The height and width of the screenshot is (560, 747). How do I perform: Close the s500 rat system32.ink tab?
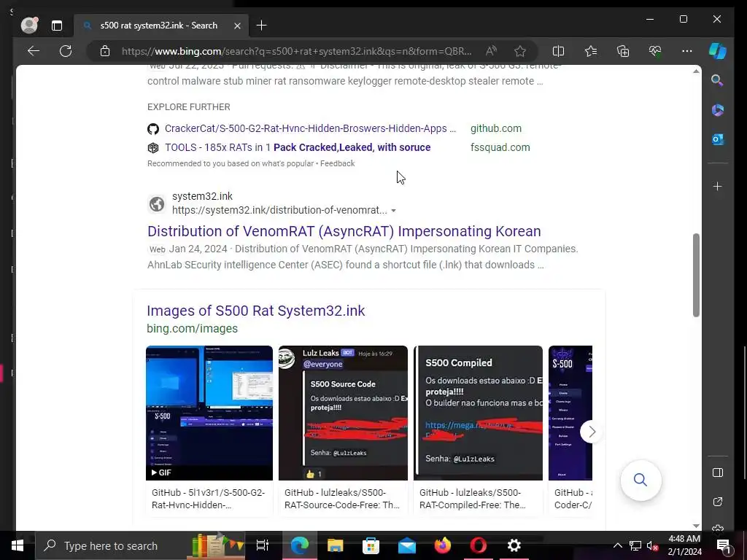pyautogui.click(x=237, y=26)
